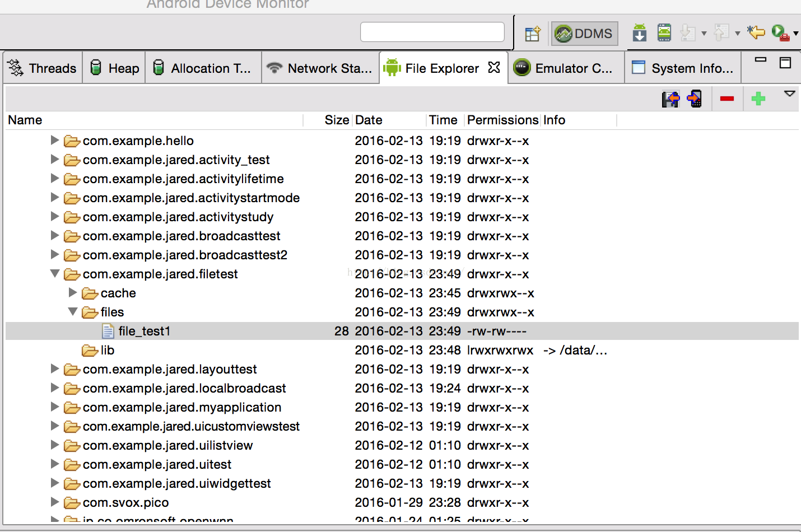
Task: Click the com.example.jared.layouttest folder icon
Action: (72, 370)
